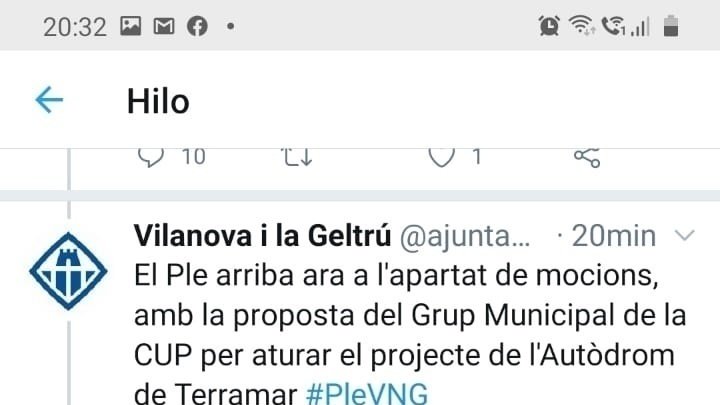Expand tweet options chevron next to 20min
Viewport: 720px width, 405px height.
tap(685, 236)
